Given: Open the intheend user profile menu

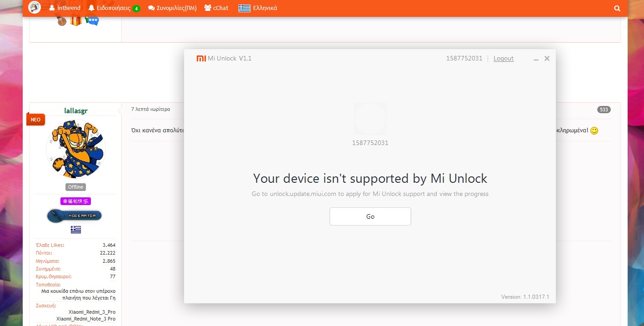Looking at the screenshot, I should coord(65,8).
